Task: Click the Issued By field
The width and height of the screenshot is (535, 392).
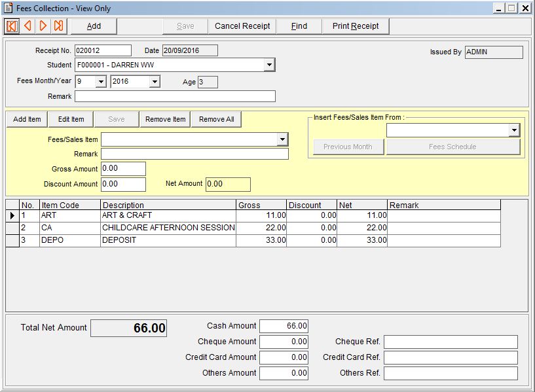Action: coord(494,52)
